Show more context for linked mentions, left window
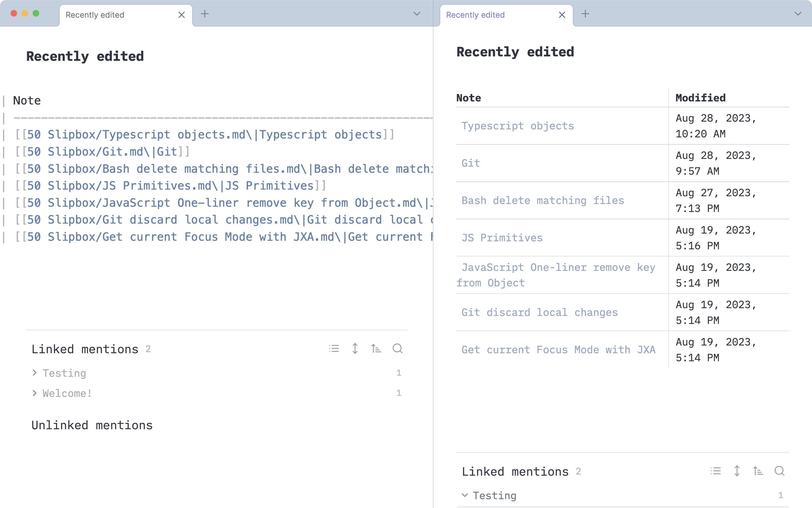This screenshot has width=812, height=508. coord(355,349)
